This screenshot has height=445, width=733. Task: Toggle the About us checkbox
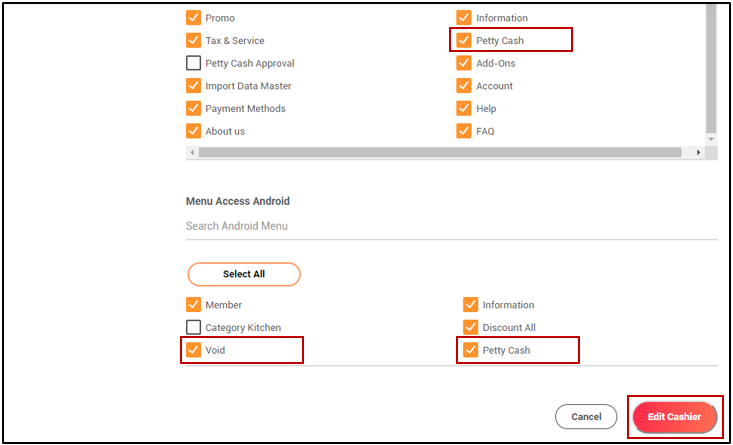tap(193, 131)
